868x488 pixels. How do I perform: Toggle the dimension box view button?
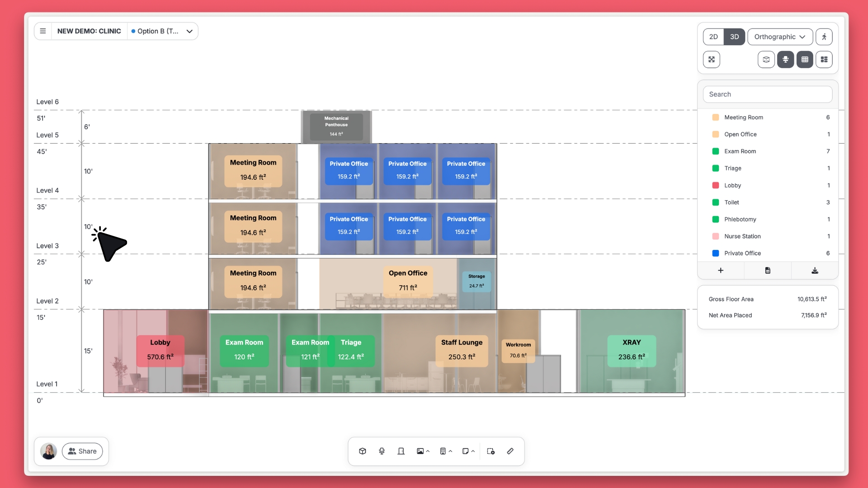[x=766, y=59]
